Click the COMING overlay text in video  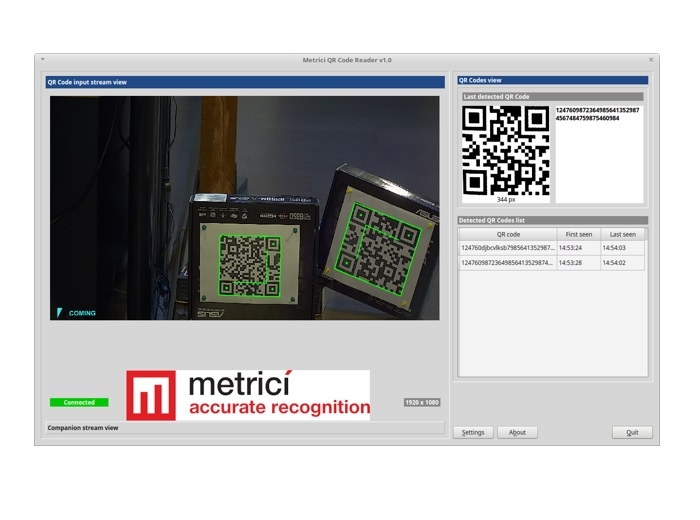point(82,313)
